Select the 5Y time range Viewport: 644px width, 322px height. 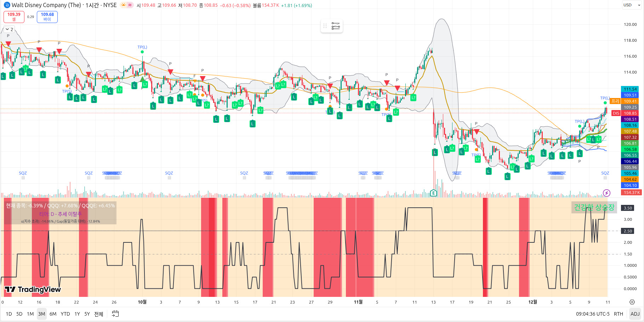pos(87,314)
